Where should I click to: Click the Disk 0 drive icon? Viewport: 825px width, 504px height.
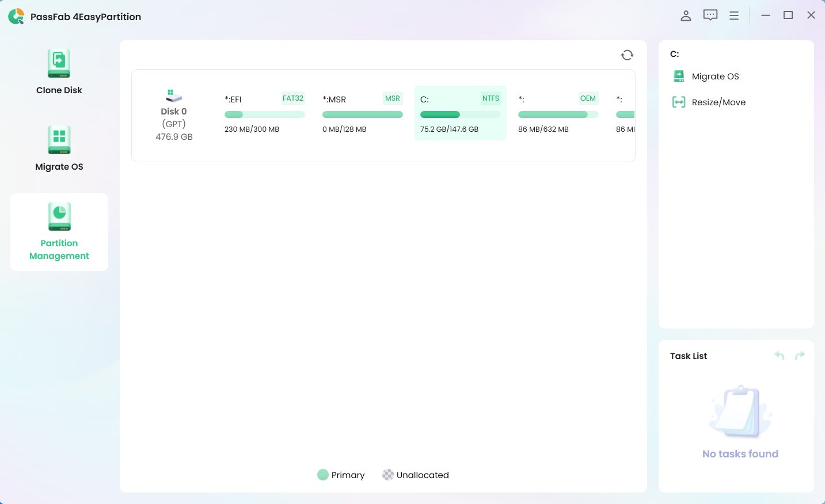coord(174,96)
